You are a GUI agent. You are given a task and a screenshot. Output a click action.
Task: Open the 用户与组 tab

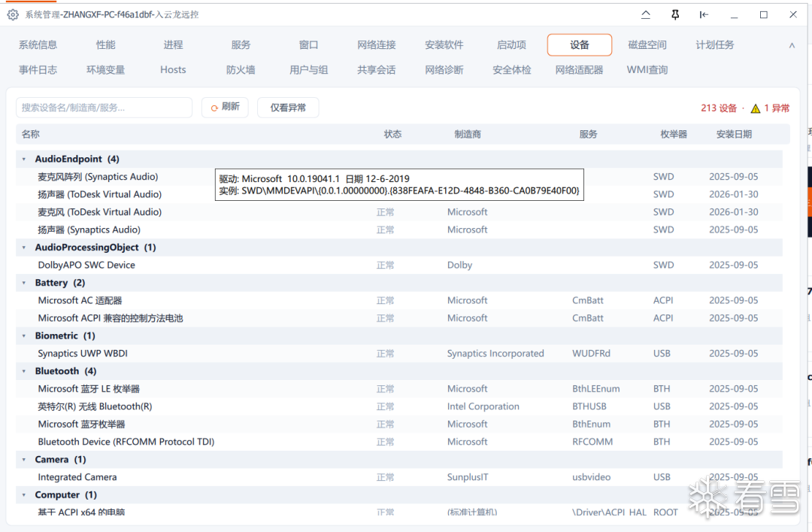click(309, 69)
